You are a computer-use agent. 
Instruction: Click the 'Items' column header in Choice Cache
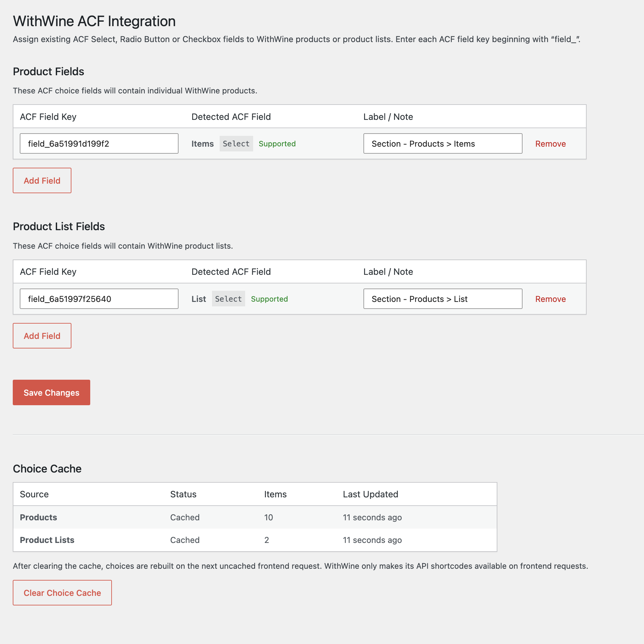(275, 494)
